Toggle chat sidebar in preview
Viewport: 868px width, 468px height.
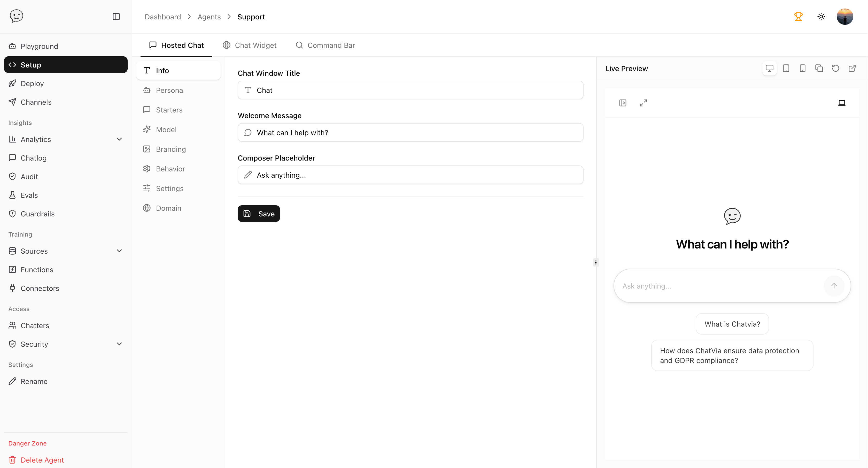click(x=623, y=103)
